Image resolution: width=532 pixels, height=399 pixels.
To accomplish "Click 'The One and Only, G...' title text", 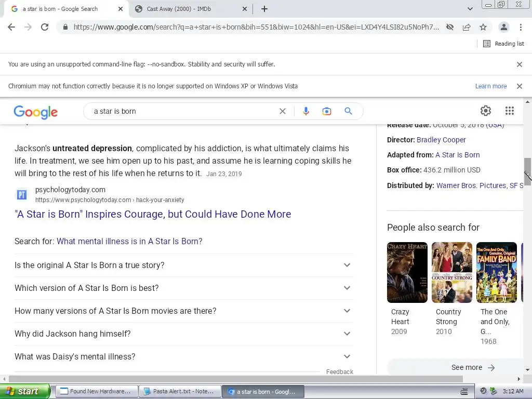I will [495, 322].
